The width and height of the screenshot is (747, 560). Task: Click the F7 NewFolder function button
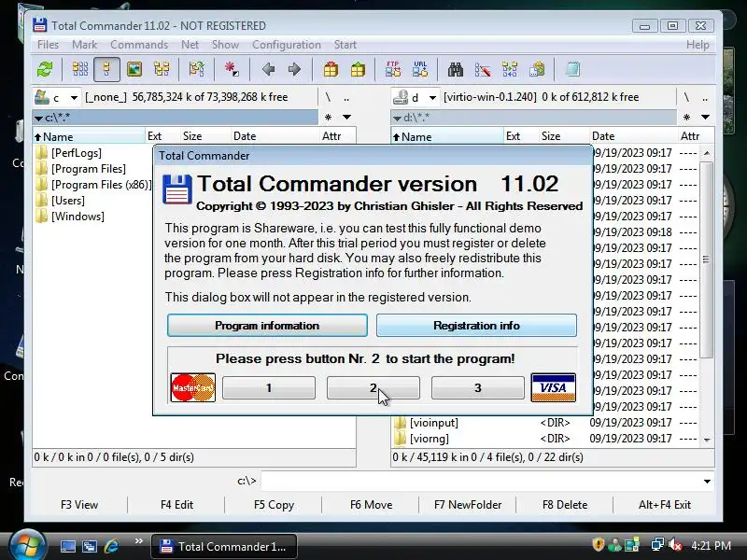[x=468, y=505]
